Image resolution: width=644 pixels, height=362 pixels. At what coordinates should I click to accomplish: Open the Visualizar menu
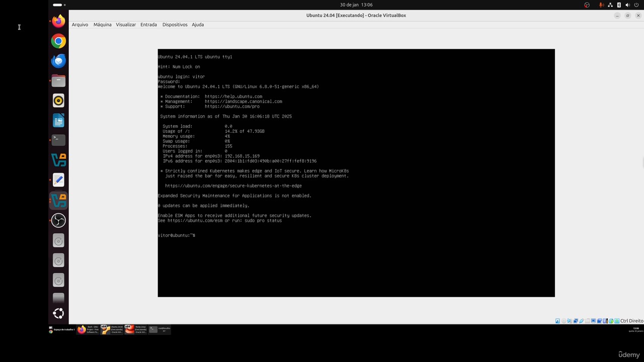tap(126, 25)
